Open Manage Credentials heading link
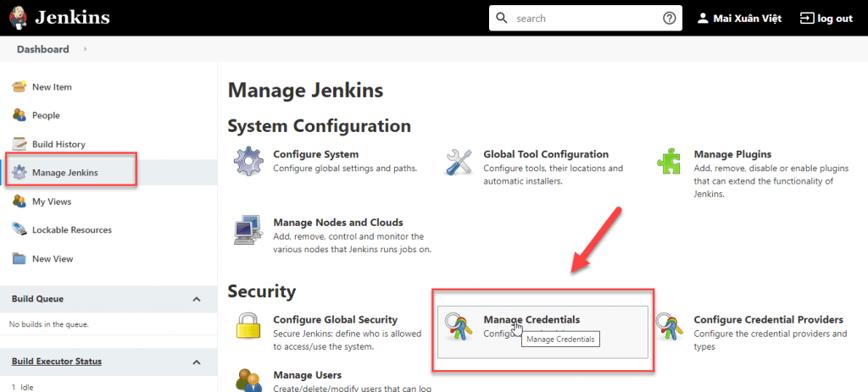 [531, 319]
